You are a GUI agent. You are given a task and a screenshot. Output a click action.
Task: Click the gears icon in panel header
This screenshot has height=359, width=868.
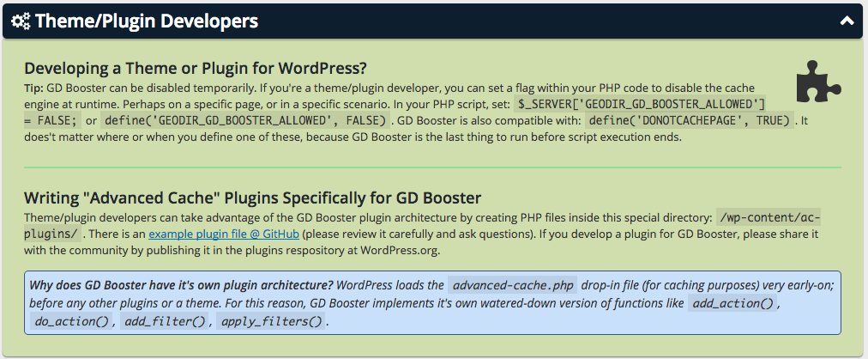[x=21, y=21]
